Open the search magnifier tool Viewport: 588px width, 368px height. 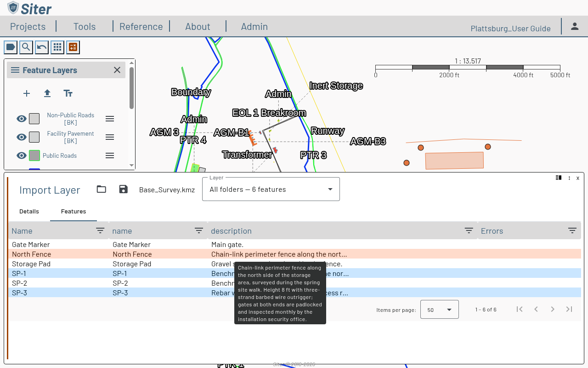[x=26, y=47]
